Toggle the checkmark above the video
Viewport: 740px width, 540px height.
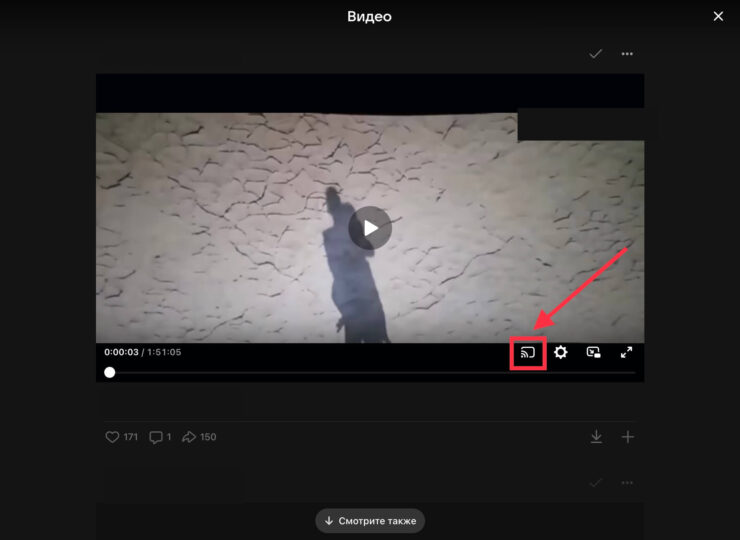pos(596,54)
